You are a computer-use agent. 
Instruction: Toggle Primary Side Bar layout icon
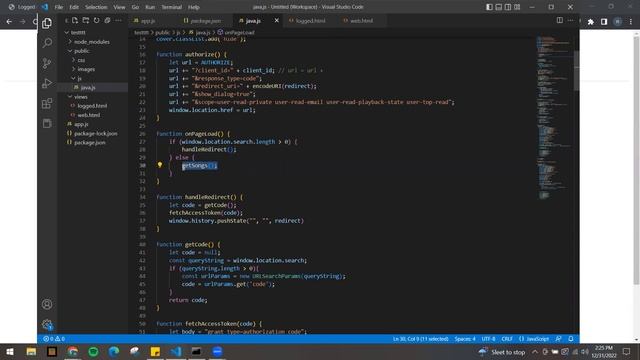tap(489, 7)
